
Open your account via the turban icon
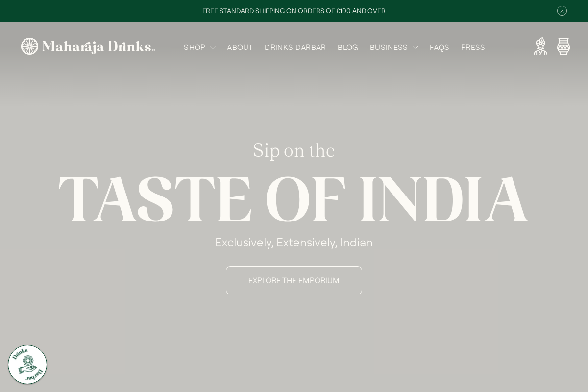coord(540,47)
